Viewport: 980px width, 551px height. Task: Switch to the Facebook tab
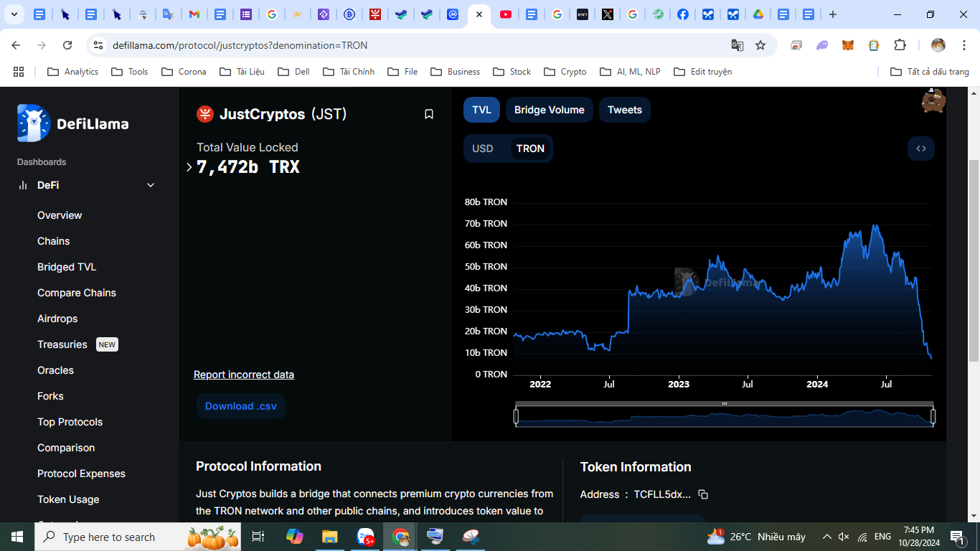coord(683,14)
